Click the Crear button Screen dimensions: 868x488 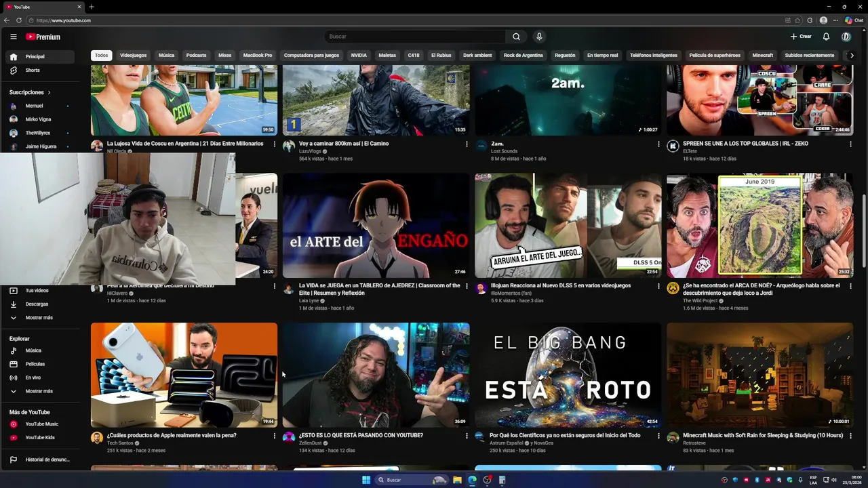coord(801,37)
